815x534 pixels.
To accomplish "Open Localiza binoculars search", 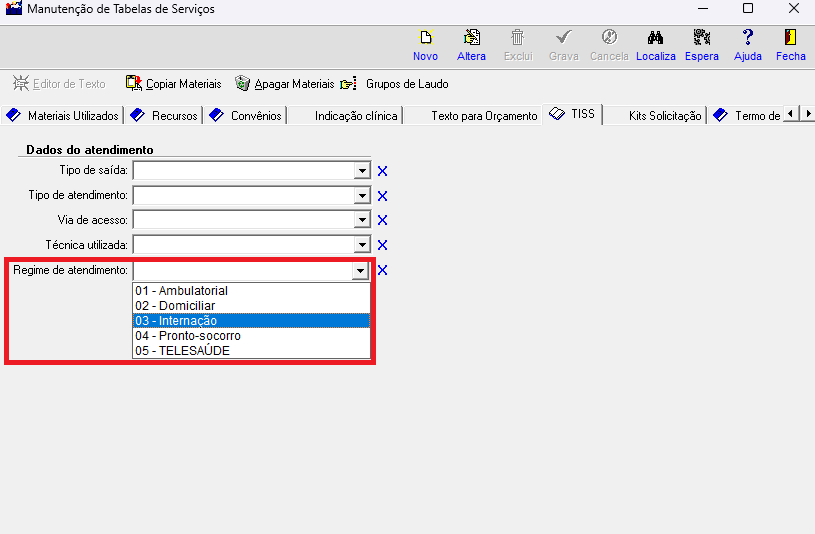I will click(x=655, y=38).
